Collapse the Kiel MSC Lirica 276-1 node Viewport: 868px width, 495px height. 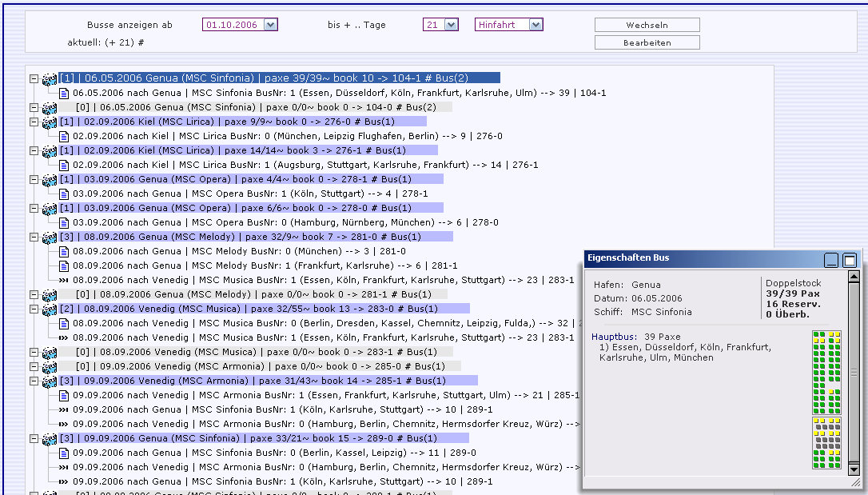(34, 150)
